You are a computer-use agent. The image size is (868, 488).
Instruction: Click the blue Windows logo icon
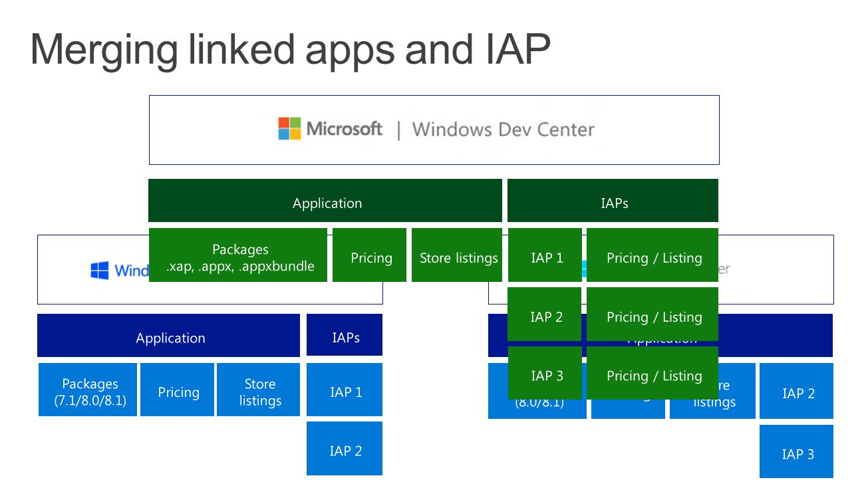[100, 270]
